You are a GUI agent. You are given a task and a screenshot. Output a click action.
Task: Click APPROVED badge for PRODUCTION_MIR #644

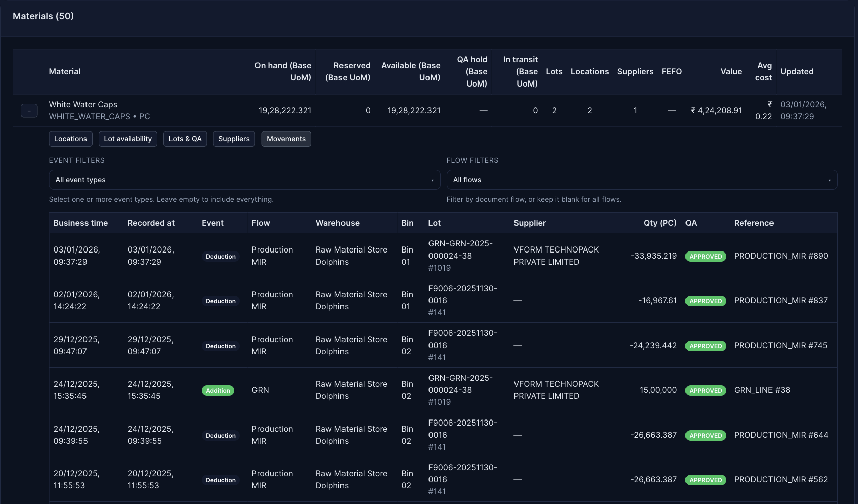click(705, 436)
